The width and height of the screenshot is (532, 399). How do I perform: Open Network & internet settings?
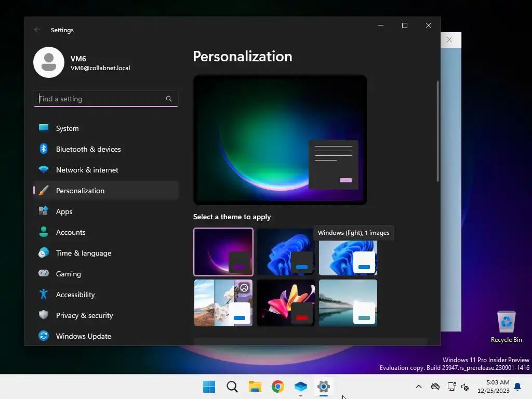pyautogui.click(x=106, y=170)
